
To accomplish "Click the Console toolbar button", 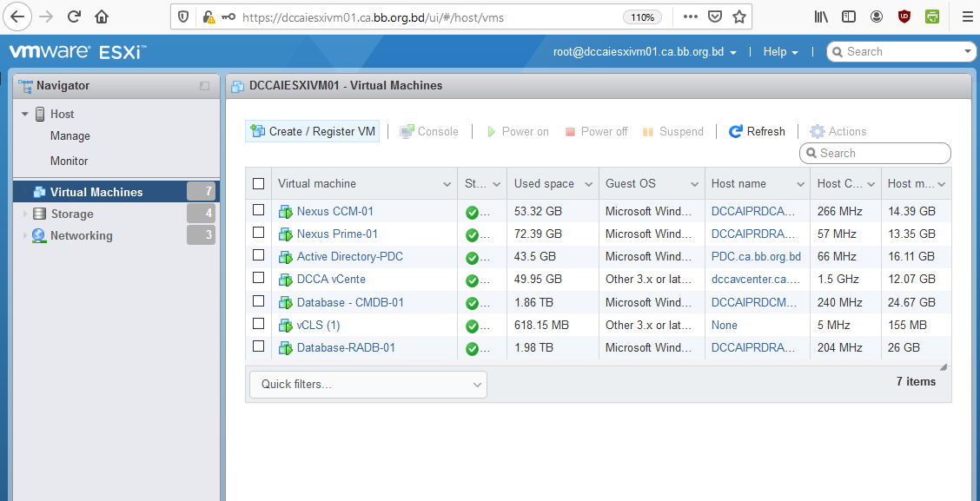I will coord(429,131).
